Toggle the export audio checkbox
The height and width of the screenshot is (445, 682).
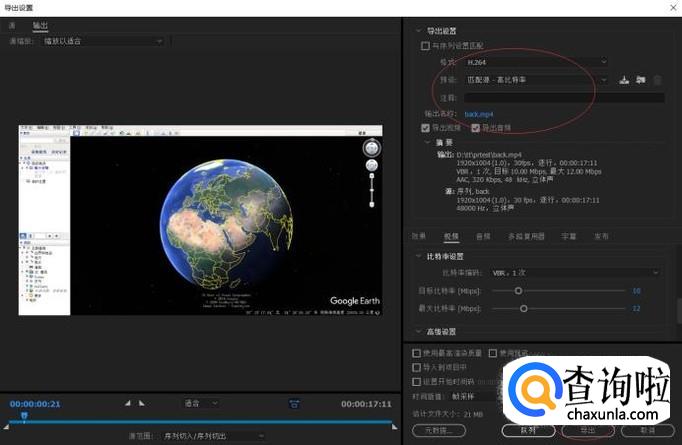tap(476, 128)
